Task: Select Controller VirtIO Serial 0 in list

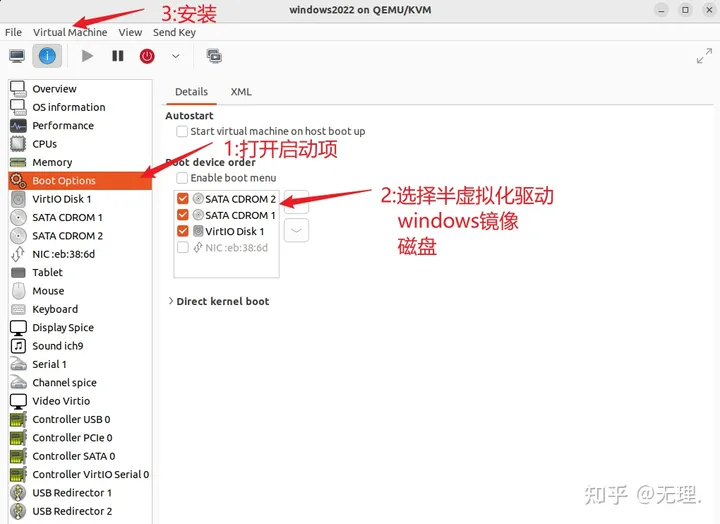Action: 80,474
